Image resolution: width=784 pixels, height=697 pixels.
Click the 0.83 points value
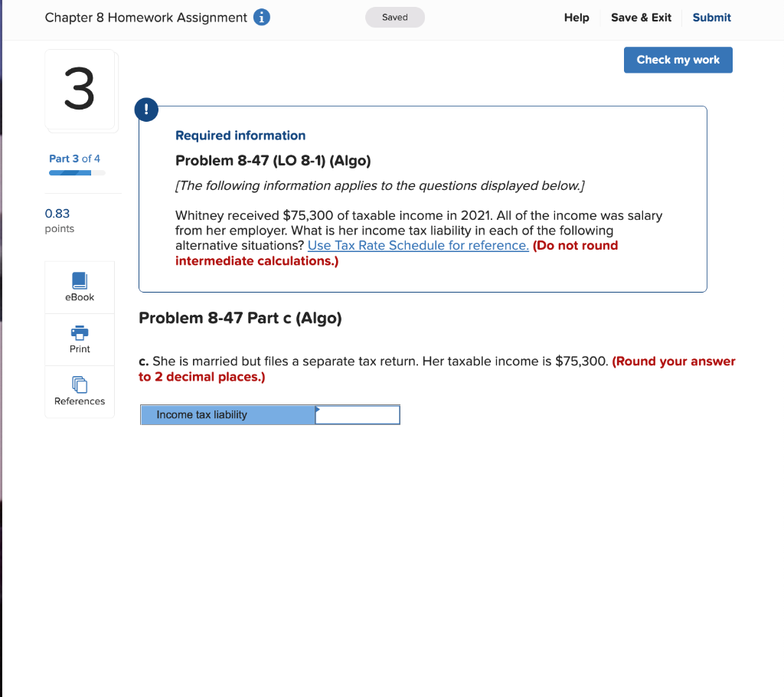coord(57,214)
